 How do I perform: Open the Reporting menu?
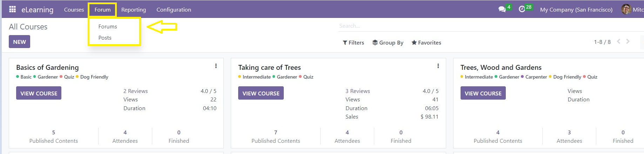pos(134,10)
